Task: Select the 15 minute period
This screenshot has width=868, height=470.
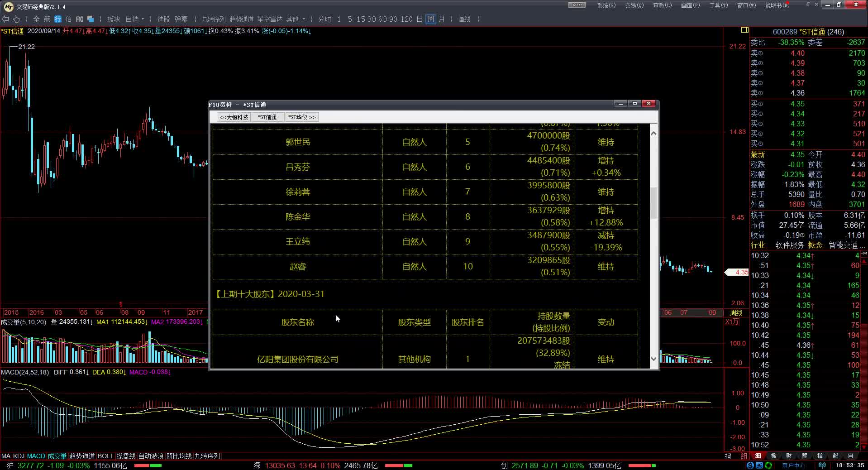Action: point(361,19)
